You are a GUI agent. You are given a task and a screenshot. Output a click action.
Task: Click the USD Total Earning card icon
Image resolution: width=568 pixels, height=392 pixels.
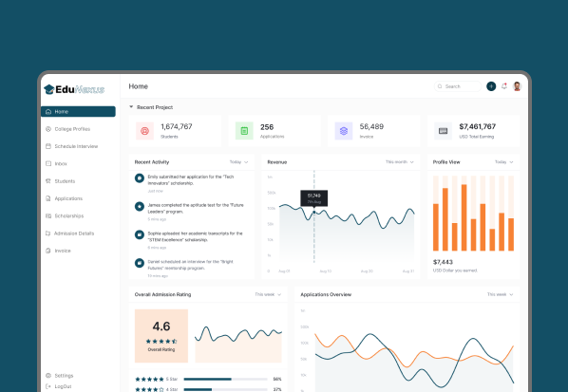(443, 131)
